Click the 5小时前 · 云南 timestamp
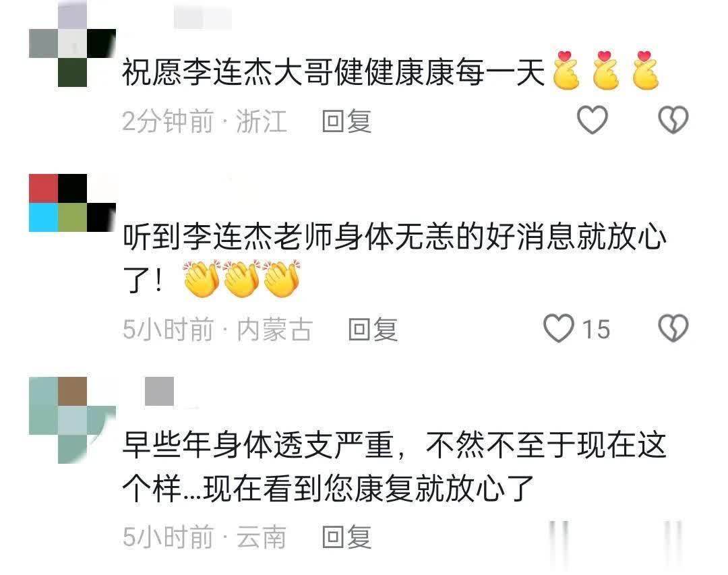Viewport: 728px width, 575px height. coord(204,537)
